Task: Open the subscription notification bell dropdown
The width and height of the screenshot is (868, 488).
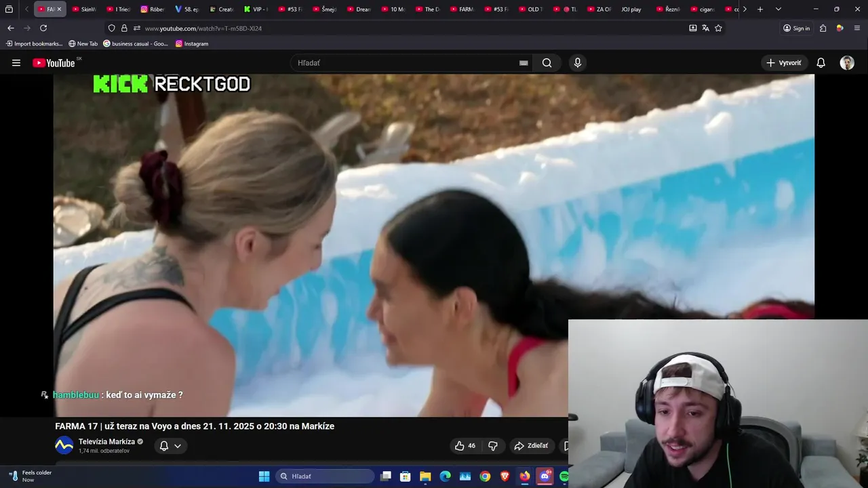Action: coord(170,445)
